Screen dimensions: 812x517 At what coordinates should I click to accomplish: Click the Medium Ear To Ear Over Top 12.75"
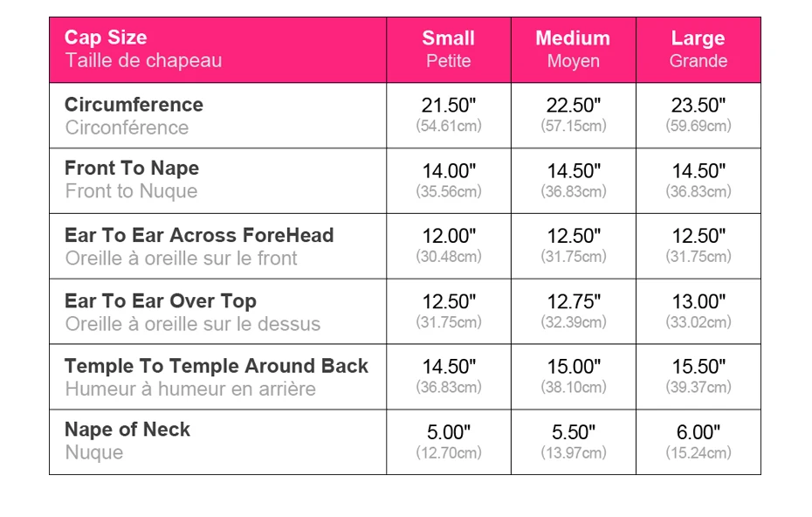pos(574,302)
